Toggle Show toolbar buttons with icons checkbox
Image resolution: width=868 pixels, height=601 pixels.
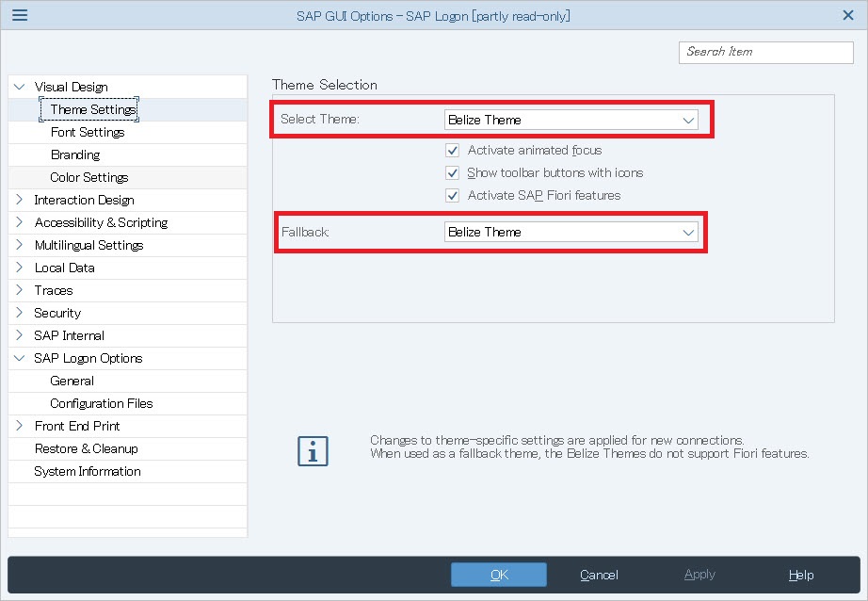click(452, 172)
